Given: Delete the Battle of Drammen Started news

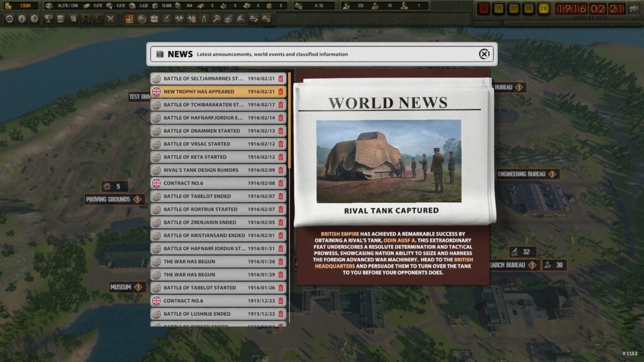Looking at the screenshot, I should click(x=280, y=131).
